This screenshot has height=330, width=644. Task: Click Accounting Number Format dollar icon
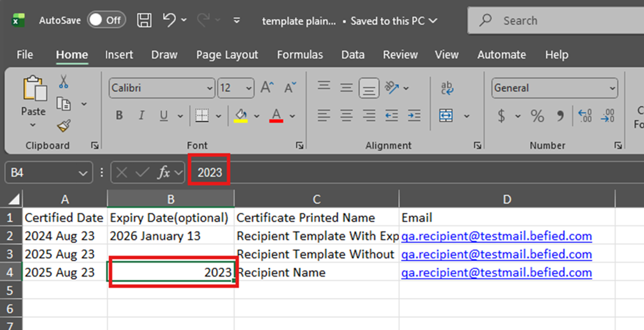(501, 115)
